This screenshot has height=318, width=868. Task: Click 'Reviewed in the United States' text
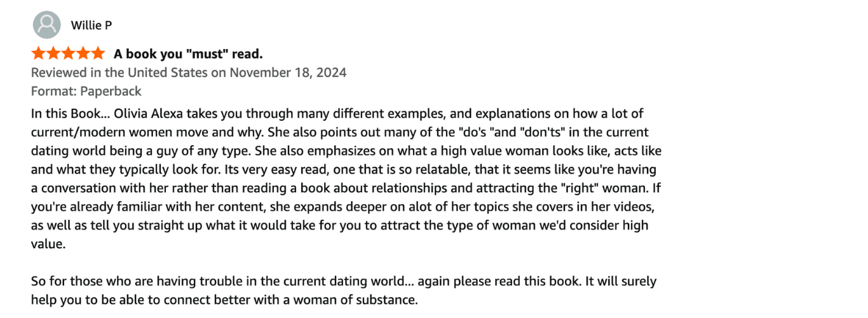tap(119, 73)
